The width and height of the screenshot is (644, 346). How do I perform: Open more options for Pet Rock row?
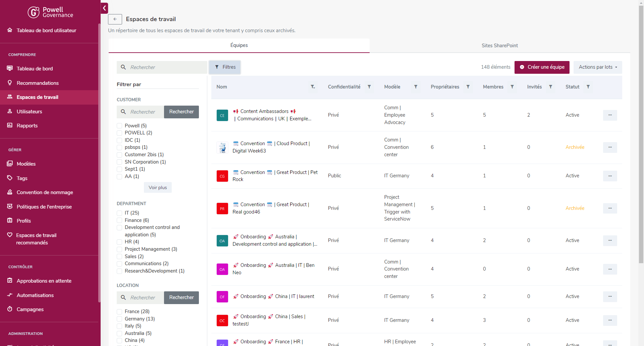[610, 176]
